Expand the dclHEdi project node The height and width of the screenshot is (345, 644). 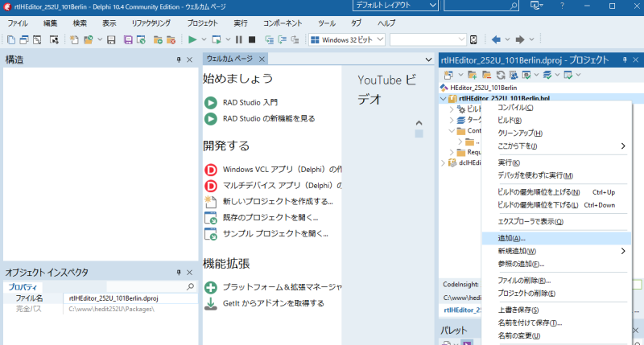point(444,163)
